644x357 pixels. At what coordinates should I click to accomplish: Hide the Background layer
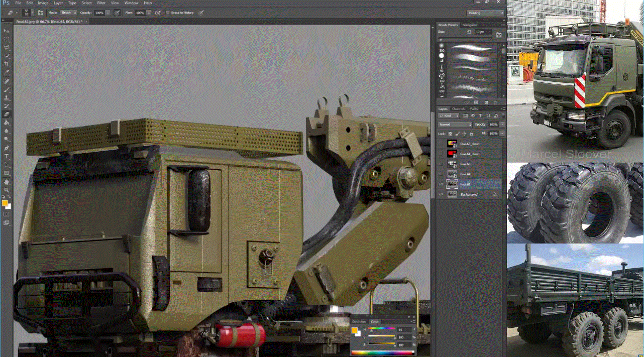pos(441,194)
